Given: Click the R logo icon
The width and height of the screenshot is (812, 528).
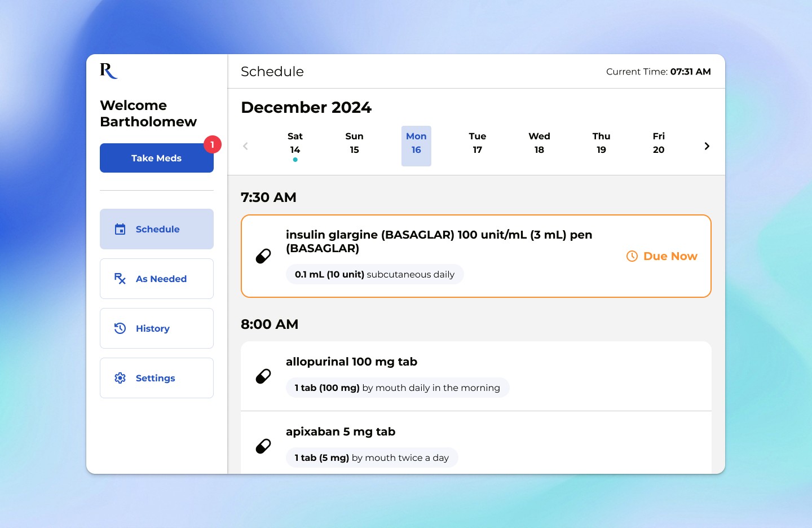Looking at the screenshot, I should (x=109, y=71).
